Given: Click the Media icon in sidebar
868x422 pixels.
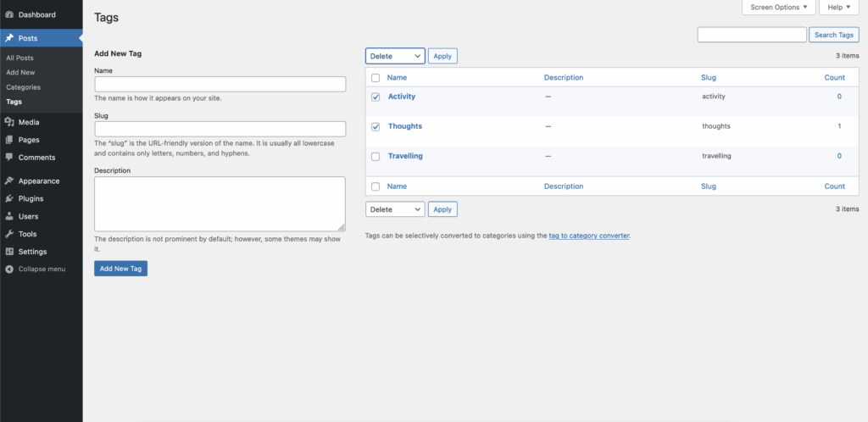Looking at the screenshot, I should tap(9, 122).
